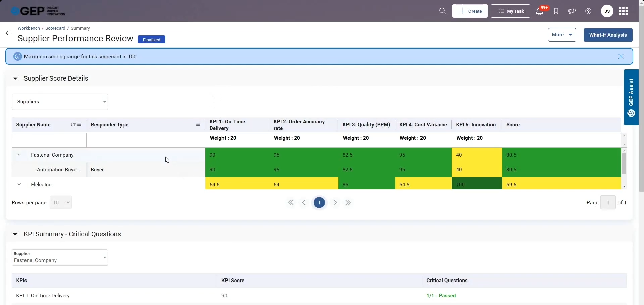Dismiss the maximum scoring range banner
The image size is (644, 305).
click(x=621, y=56)
